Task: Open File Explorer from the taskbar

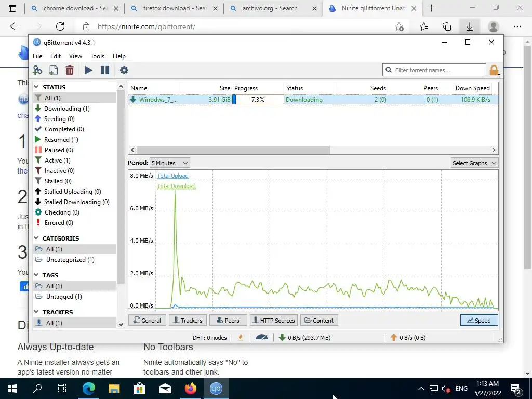Action: point(114,389)
